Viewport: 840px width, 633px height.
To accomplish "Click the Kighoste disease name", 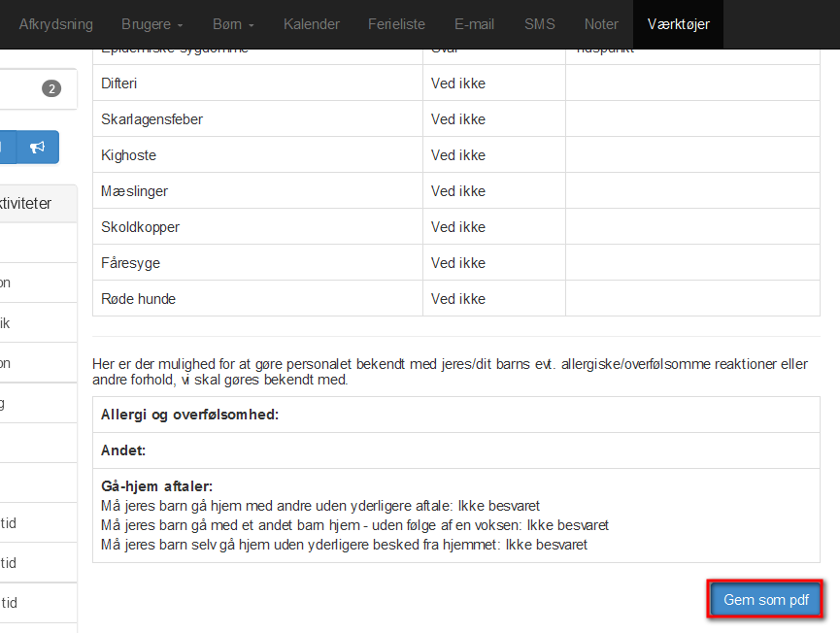I will [x=128, y=155].
